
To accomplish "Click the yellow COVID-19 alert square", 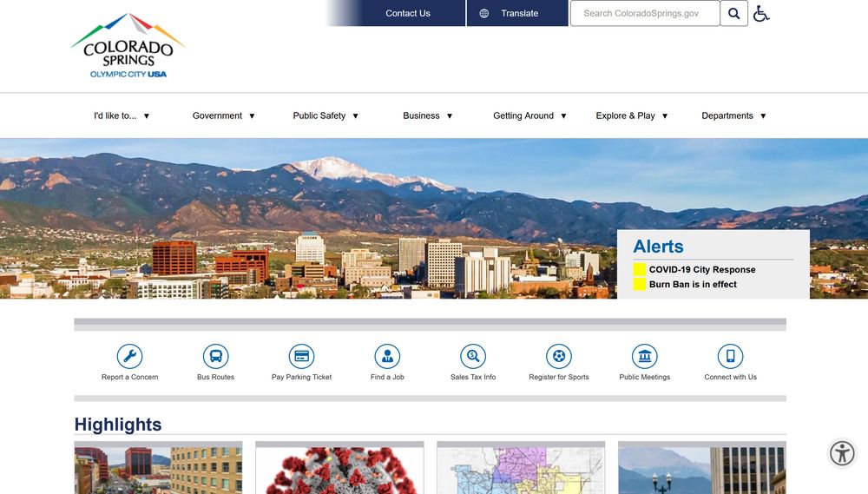I will pos(640,269).
